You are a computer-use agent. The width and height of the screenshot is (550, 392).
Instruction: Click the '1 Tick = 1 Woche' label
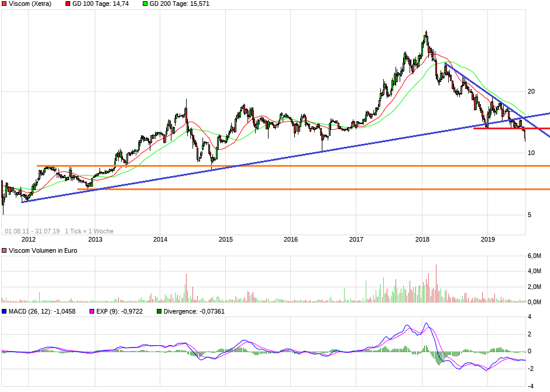(x=90, y=231)
